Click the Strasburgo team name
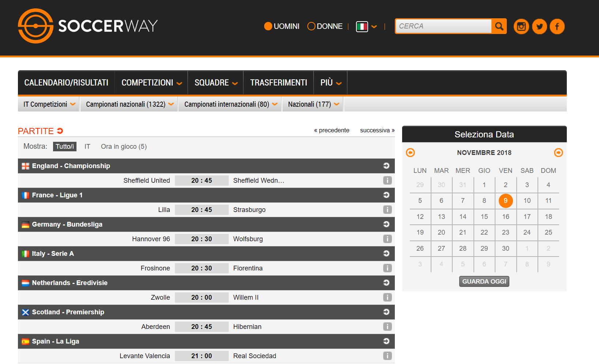The width and height of the screenshot is (599, 364). point(249,209)
